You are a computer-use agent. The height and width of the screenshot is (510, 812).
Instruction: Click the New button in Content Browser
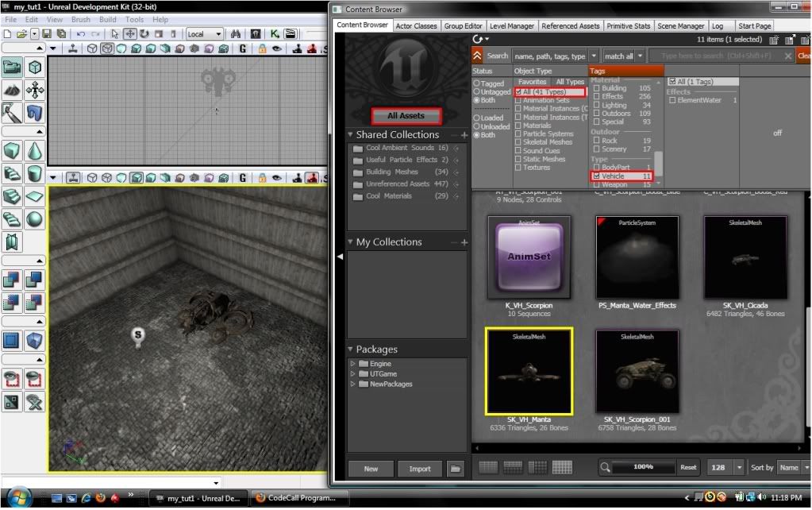pos(371,469)
